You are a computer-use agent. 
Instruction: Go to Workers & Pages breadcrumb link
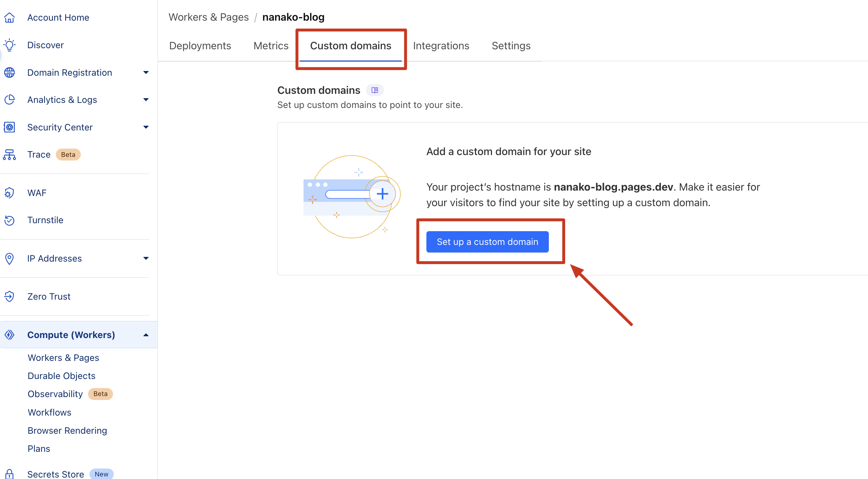(209, 17)
